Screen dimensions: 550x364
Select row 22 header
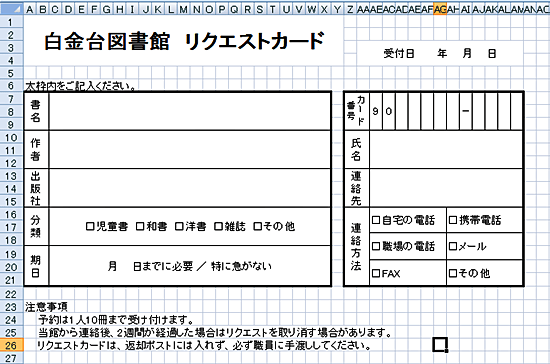coord(12,294)
